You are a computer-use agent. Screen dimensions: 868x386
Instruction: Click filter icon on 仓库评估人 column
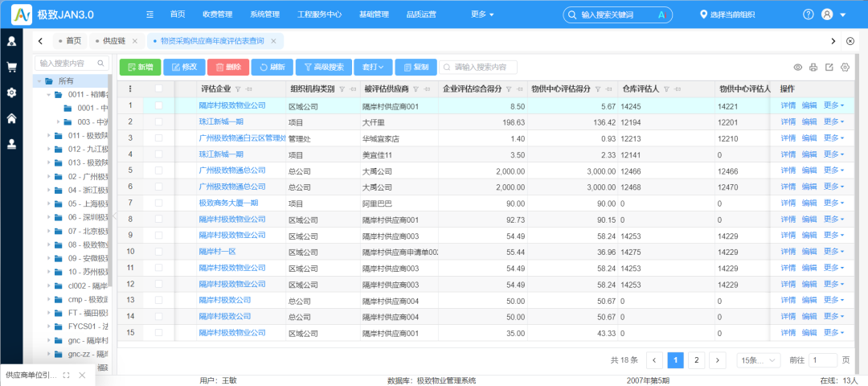tap(666, 88)
